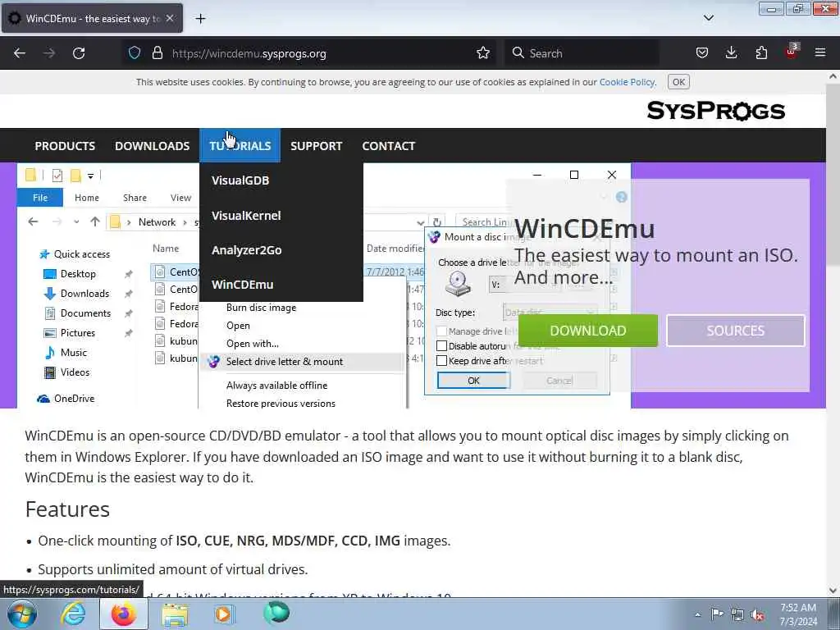The height and width of the screenshot is (630, 840).
Task: Open the tracking protection shield icon
Action: coord(135,53)
